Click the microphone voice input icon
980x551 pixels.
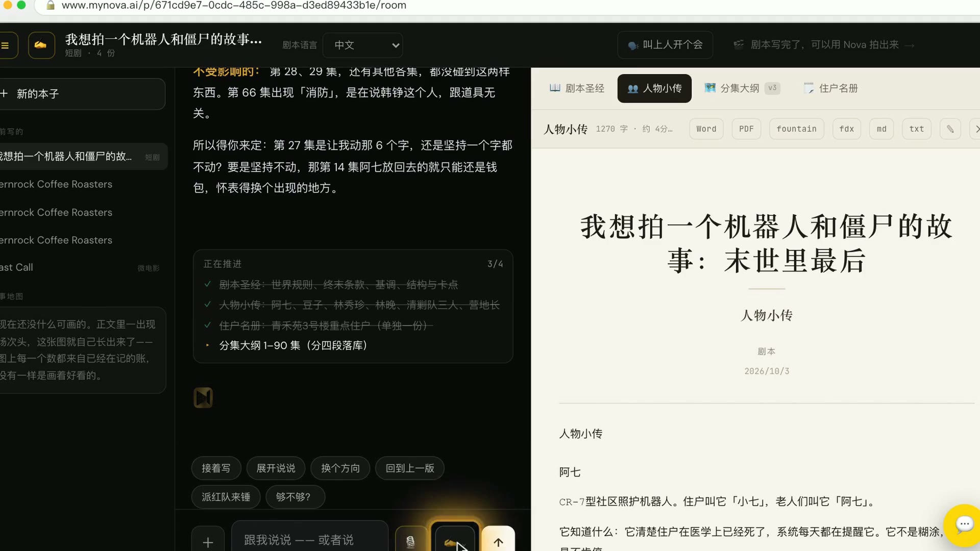click(x=410, y=541)
